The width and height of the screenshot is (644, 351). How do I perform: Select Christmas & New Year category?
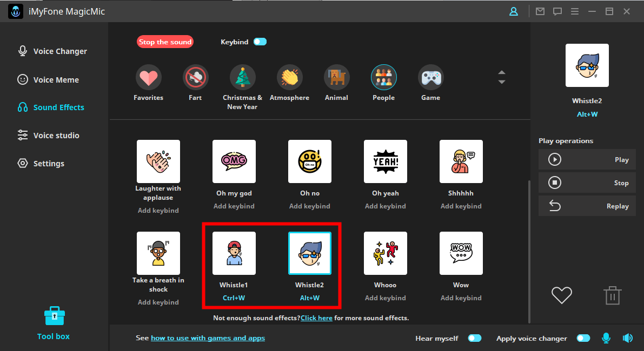242,78
